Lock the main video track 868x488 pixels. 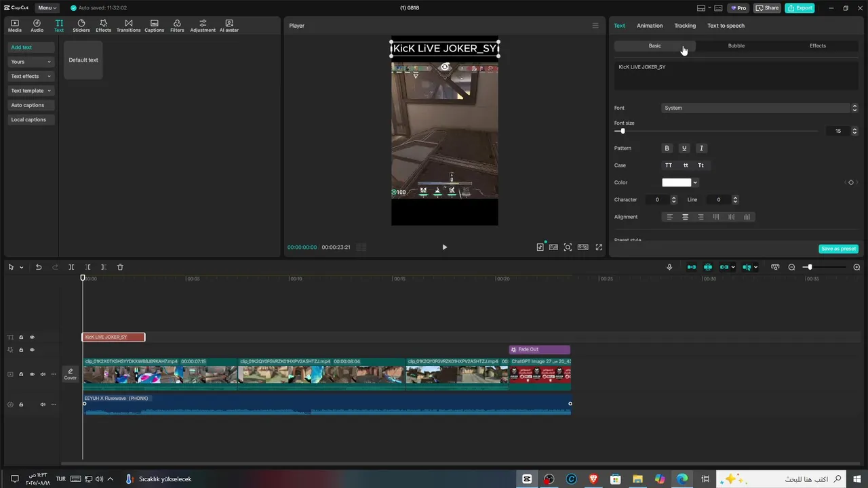tap(21, 374)
